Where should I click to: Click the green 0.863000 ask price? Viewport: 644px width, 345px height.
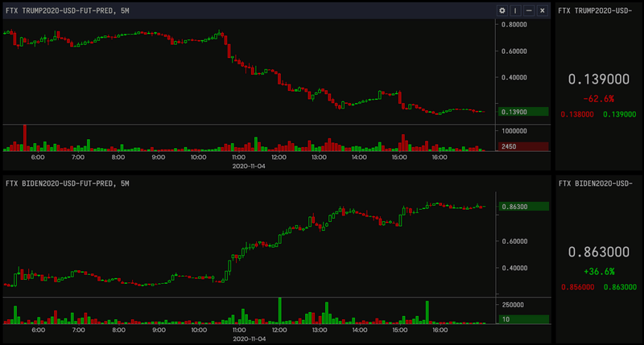click(x=620, y=287)
